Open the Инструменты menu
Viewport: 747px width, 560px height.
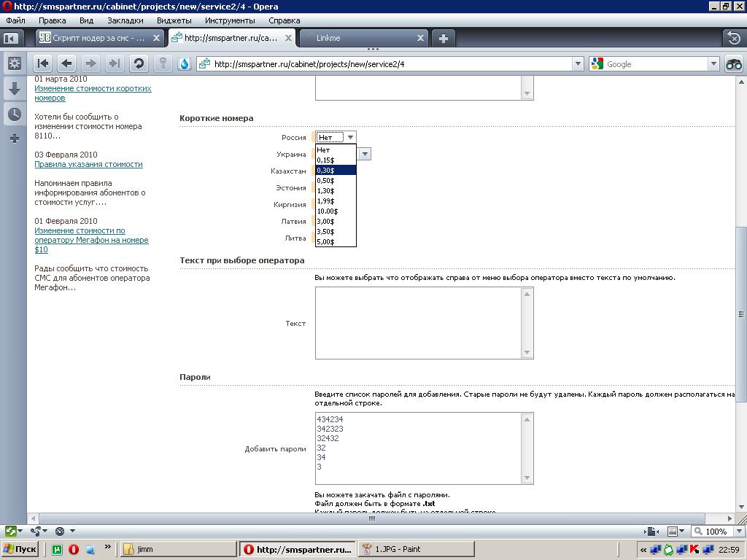pos(230,20)
